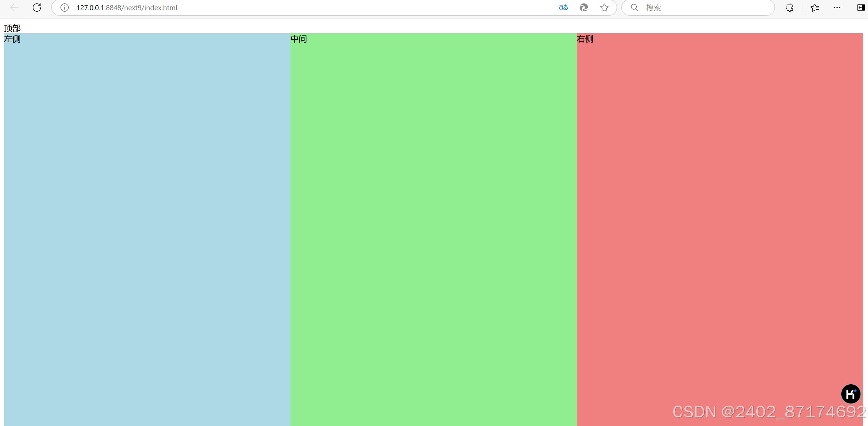Reload the page with refresh icon
The width and height of the screenshot is (868, 426).
pos(37,8)
